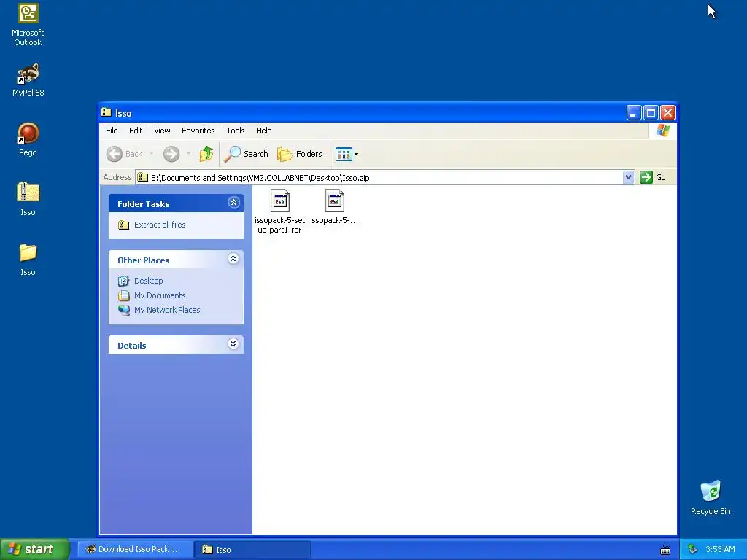
Task: Go up one folder level
Action: point(206,154)
